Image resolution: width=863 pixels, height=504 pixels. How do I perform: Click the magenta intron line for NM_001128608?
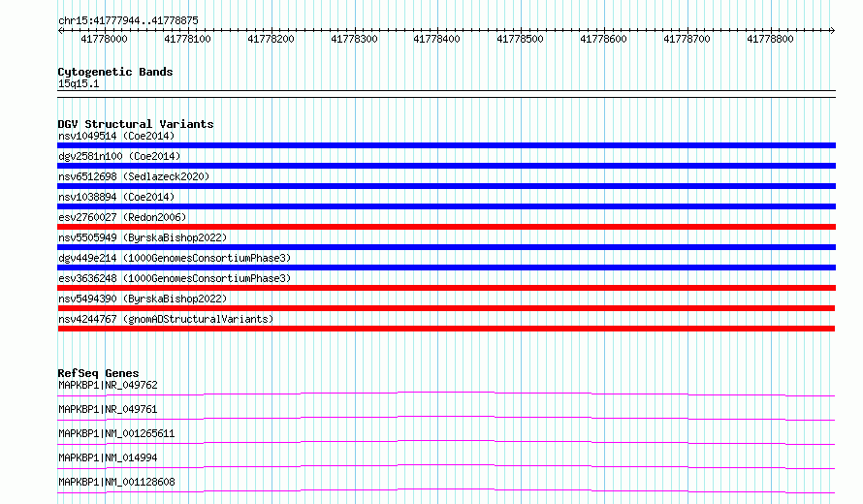(x=446, y=489)
